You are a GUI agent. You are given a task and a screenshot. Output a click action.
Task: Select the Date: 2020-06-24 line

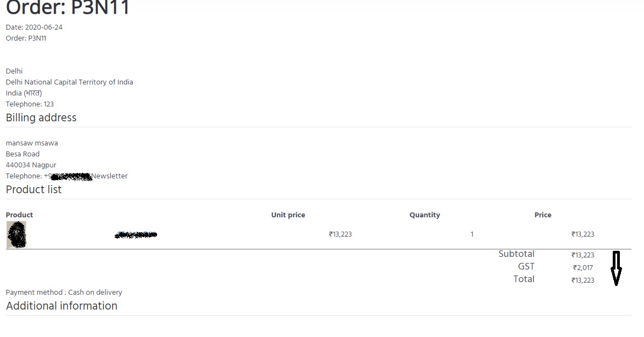[34, 27]
